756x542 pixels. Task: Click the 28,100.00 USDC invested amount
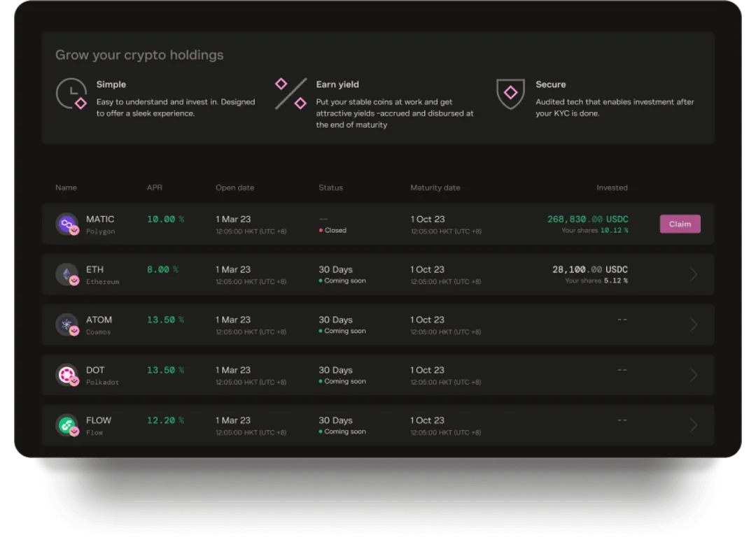pyautogui.click(x=590, y=269)
